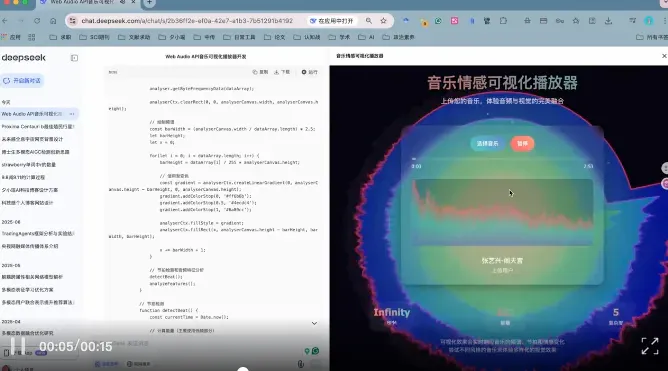Click the song title under the visualizer
This screenshot has width=668, height=371.
point(502,260)
